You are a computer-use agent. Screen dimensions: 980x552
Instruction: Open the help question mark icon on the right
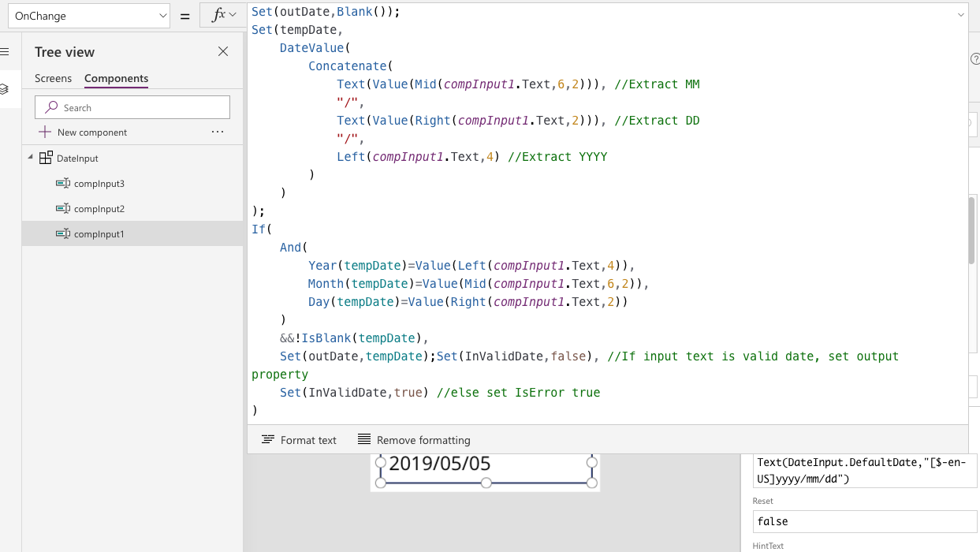[x=974, y=58]
